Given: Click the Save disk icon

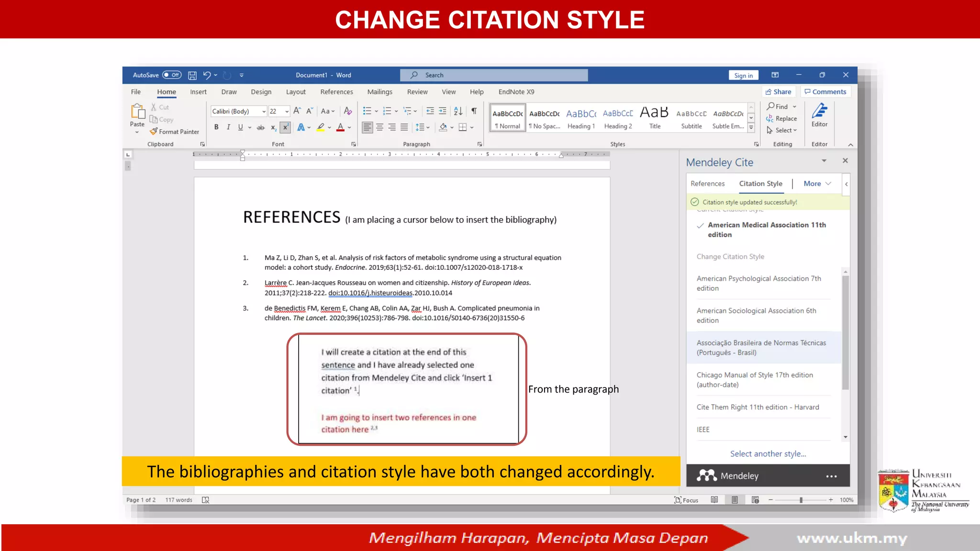Looking at the screenshot, I should pos(192,75).
